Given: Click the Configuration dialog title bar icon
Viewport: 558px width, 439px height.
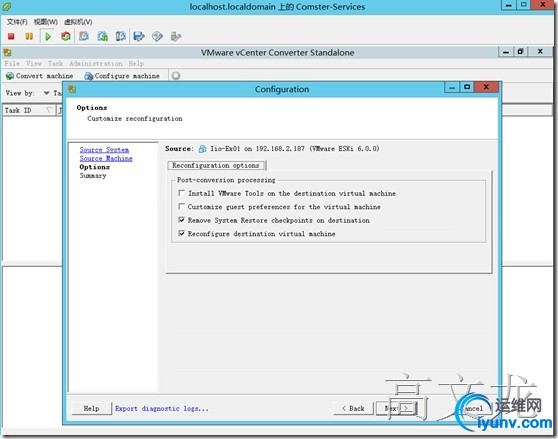Looking at the screenshot, I should click(72, 89).
